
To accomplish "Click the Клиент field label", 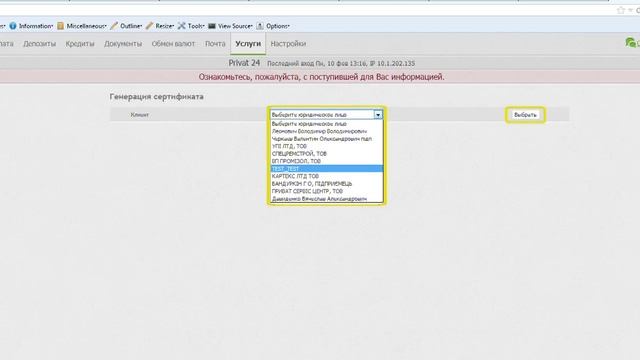I will [140, 115].
